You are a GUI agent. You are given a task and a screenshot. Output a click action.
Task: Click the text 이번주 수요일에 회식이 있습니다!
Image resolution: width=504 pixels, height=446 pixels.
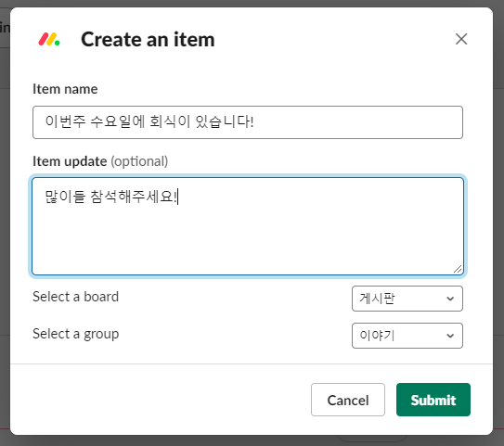(x=149, y=121)
